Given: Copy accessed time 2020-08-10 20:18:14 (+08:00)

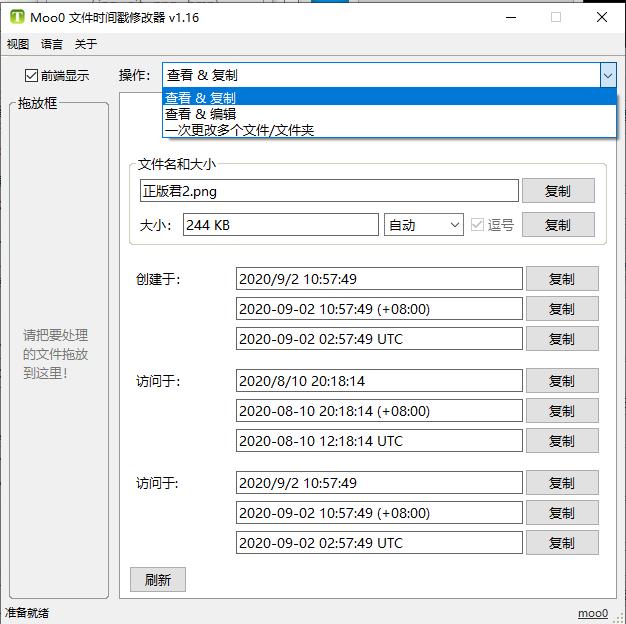Looking at the screenshot, I should click(x=562, y=410).
